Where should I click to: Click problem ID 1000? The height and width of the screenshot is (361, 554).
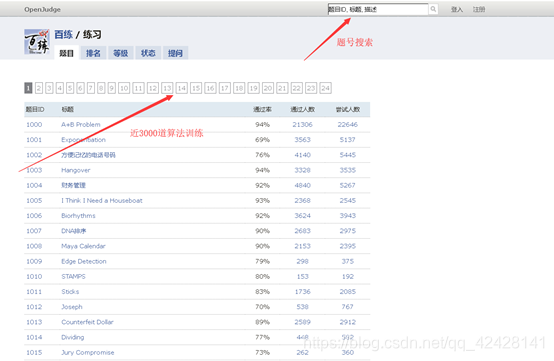tap(34, 125)
